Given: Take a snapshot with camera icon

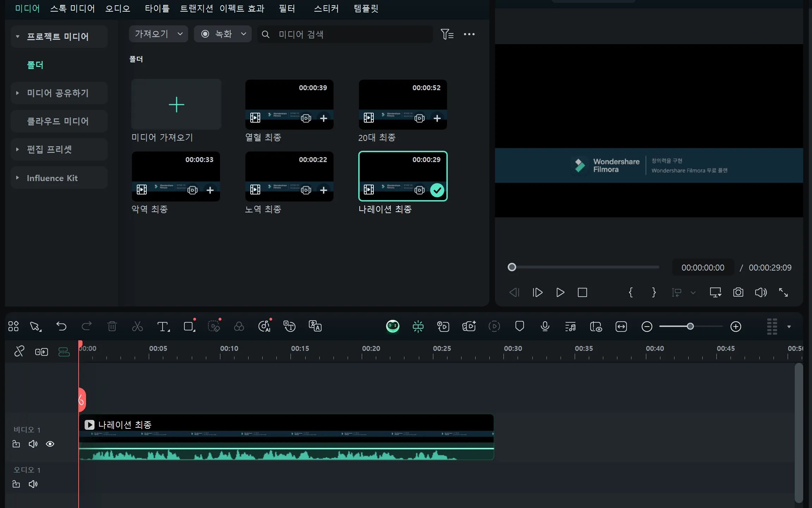Looking at the screenshot, I should tap(738, 292).
